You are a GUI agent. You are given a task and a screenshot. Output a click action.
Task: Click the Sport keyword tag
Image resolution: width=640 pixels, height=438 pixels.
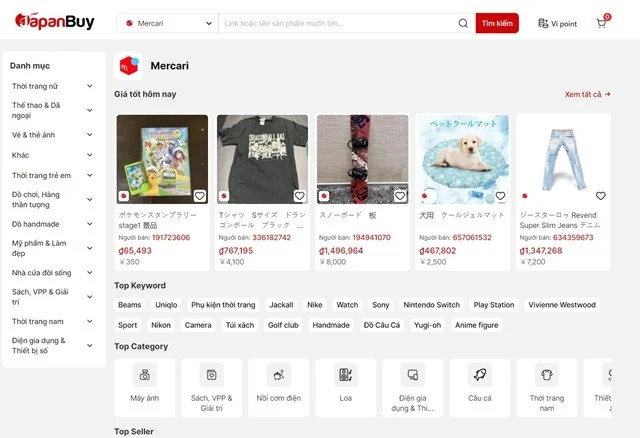tap(127, 325)
